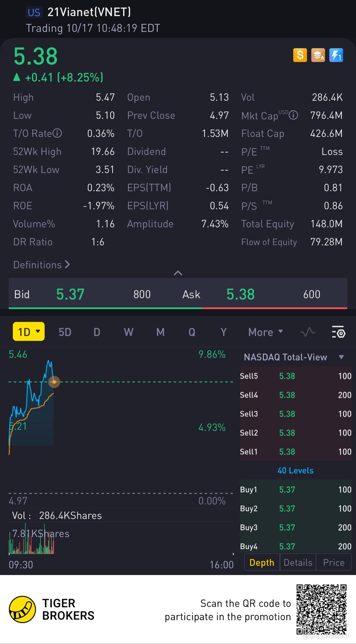Tap the Sell2 order book row

coord(296,433)
